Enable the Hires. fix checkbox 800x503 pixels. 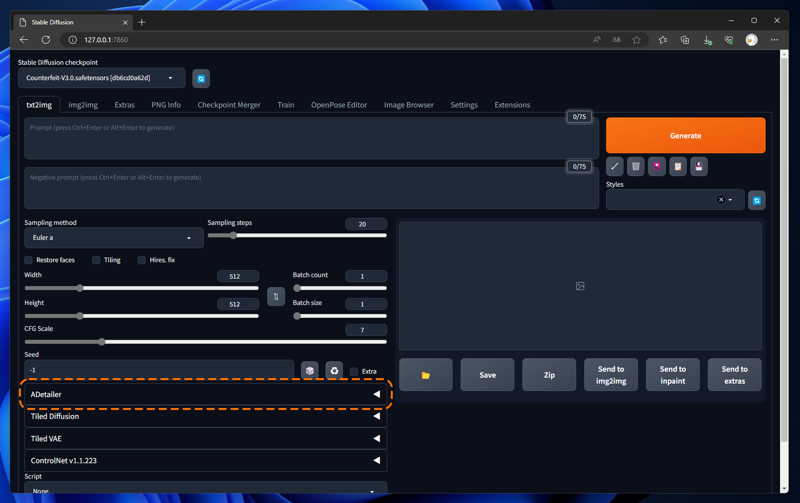[141, 260]
